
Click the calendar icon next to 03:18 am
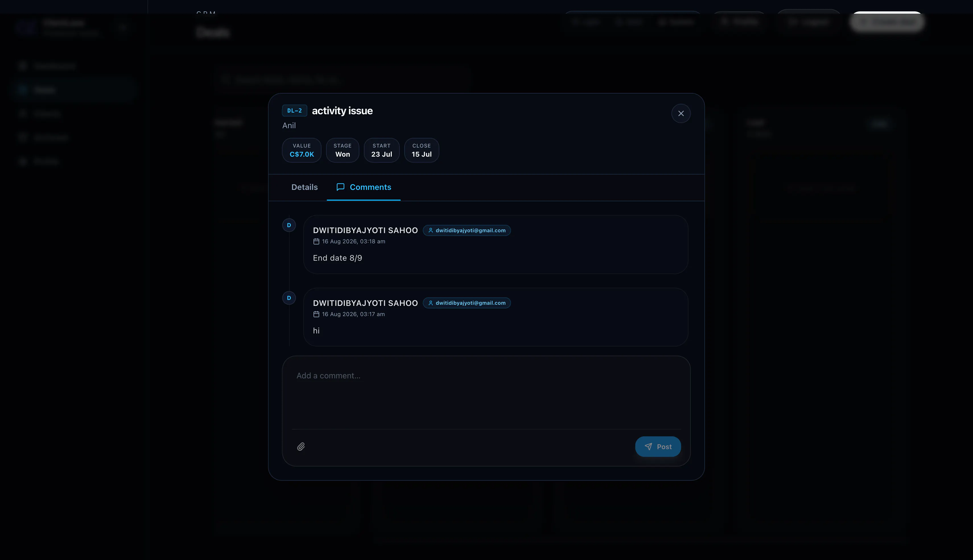[x=316, y=242]
